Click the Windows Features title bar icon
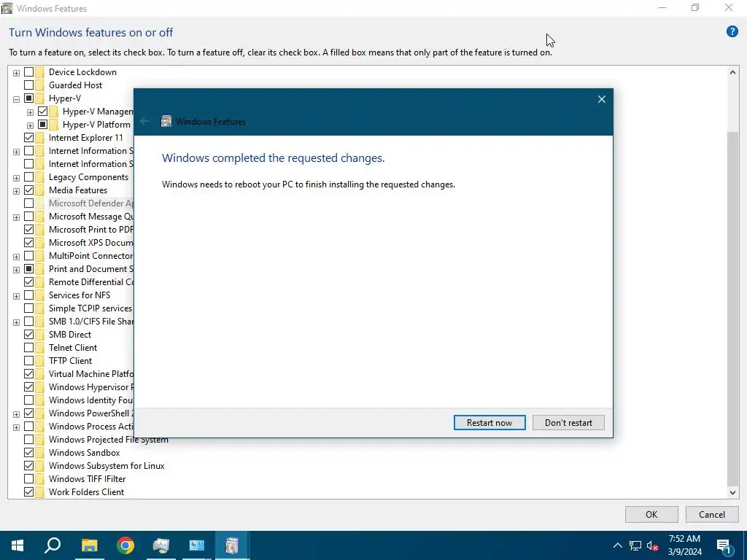747x560 pixels. pos(7,8)
